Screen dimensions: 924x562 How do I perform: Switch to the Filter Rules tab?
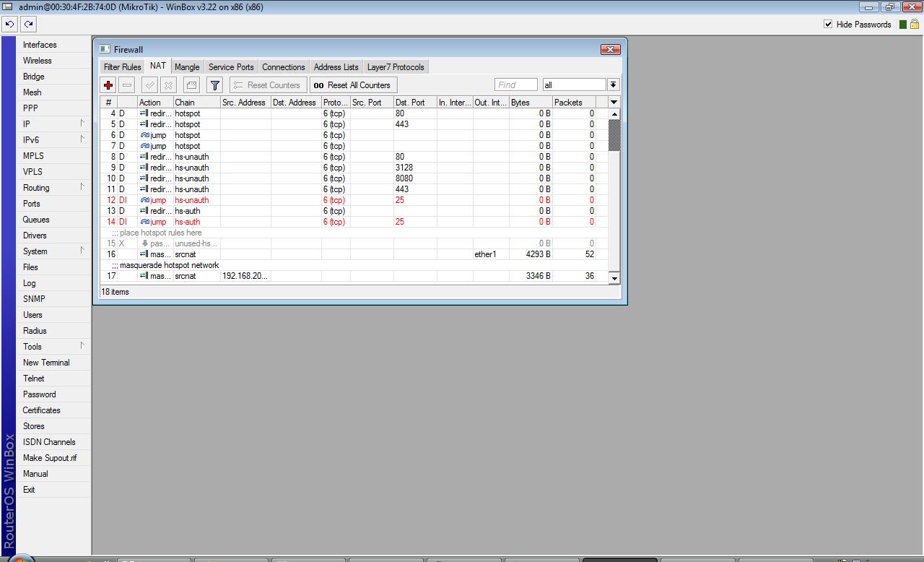123,67
